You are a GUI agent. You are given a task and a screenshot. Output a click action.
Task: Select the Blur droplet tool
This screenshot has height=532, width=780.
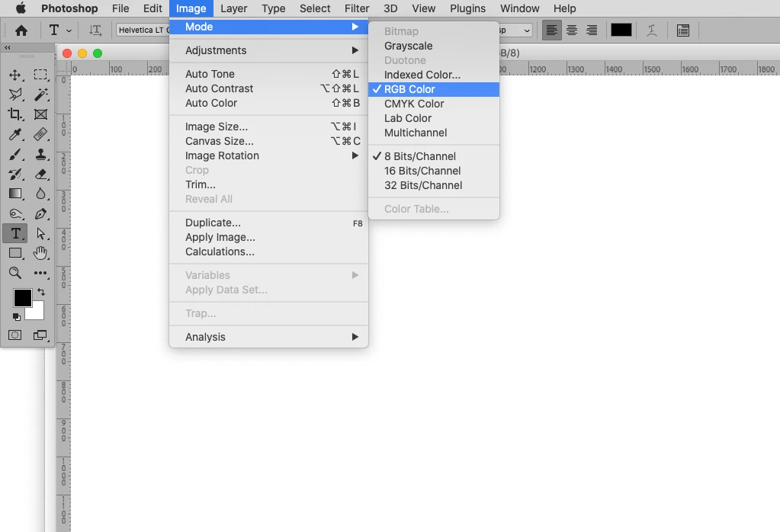pos(40,194)
